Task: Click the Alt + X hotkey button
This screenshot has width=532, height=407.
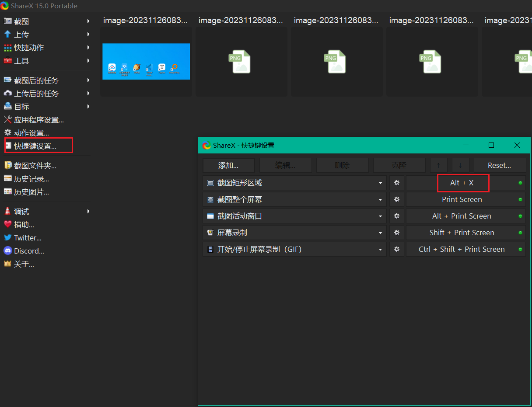Action: click(x=465, y=183)
